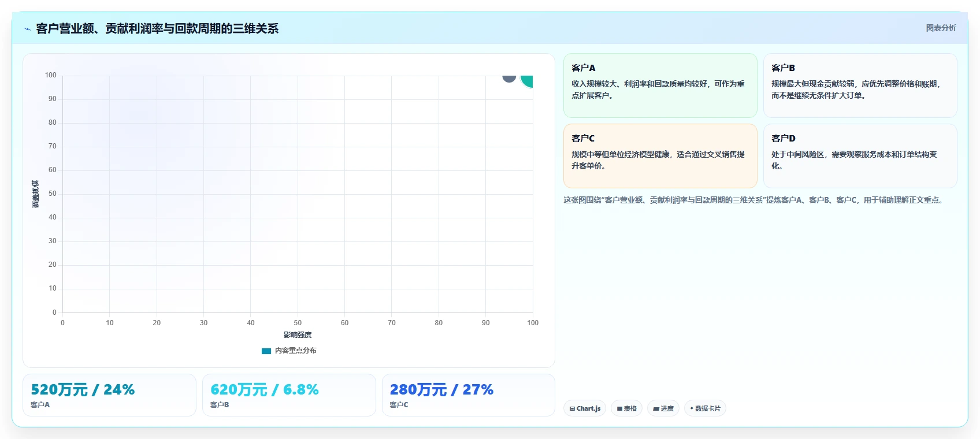Click the 表格 tag
Screen dimensions: 980x439
[626, 408]
